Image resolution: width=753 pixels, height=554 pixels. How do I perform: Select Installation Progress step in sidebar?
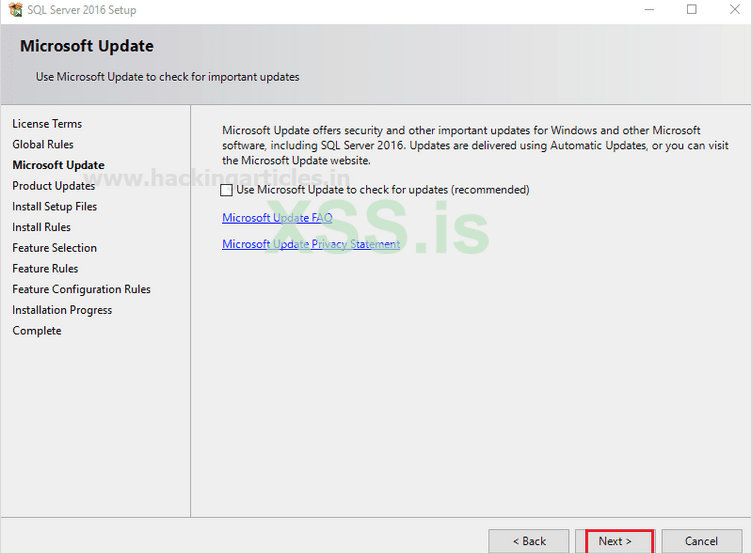(x=62, y=310)
